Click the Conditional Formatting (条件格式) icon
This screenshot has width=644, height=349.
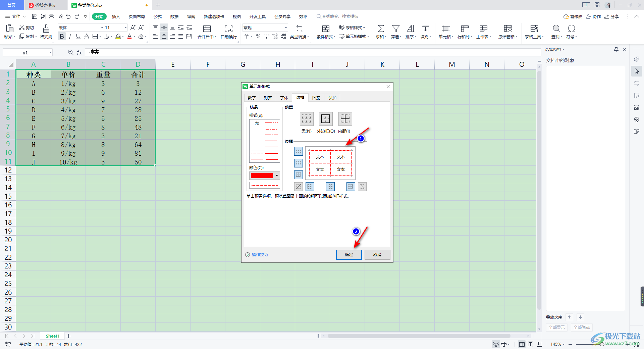pyautogui.click(x=326, y=29)
